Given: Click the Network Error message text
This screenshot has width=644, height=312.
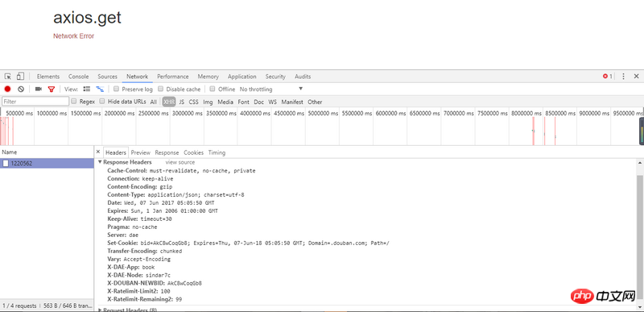Looking at the screenshot, I should pos(73,36).
